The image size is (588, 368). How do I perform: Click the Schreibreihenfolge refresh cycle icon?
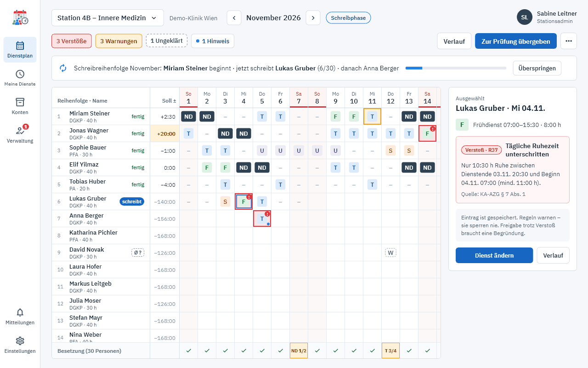point(63,68)
